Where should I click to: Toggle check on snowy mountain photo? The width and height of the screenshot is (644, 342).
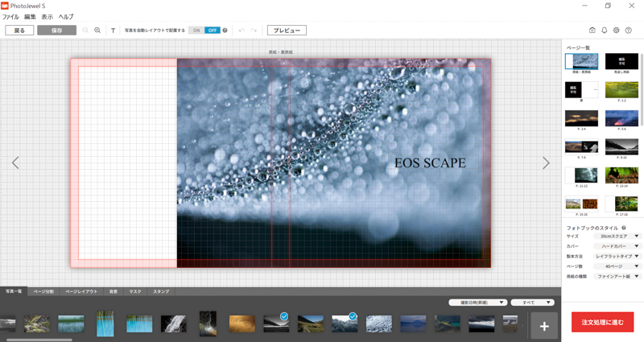pyautogui.click(x=353, y=316)
